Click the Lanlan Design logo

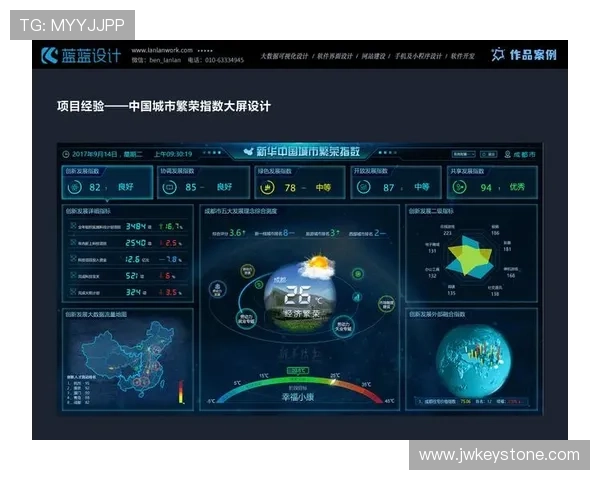81,56
